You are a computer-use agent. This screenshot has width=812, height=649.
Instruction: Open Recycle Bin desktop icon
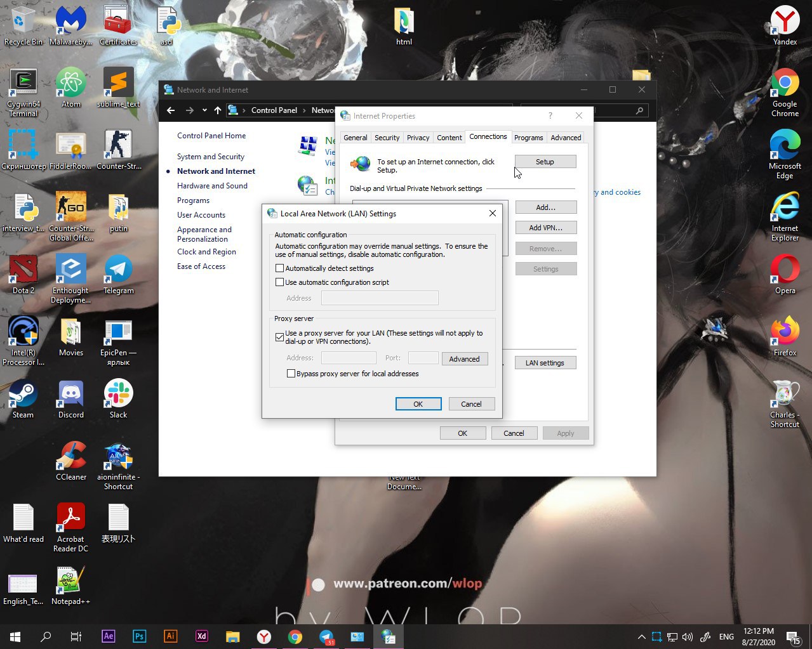[x=23, y=26]
